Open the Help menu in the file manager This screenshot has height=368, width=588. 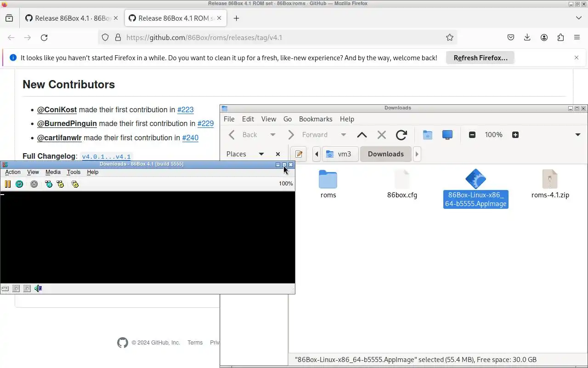tap(347, 119)
